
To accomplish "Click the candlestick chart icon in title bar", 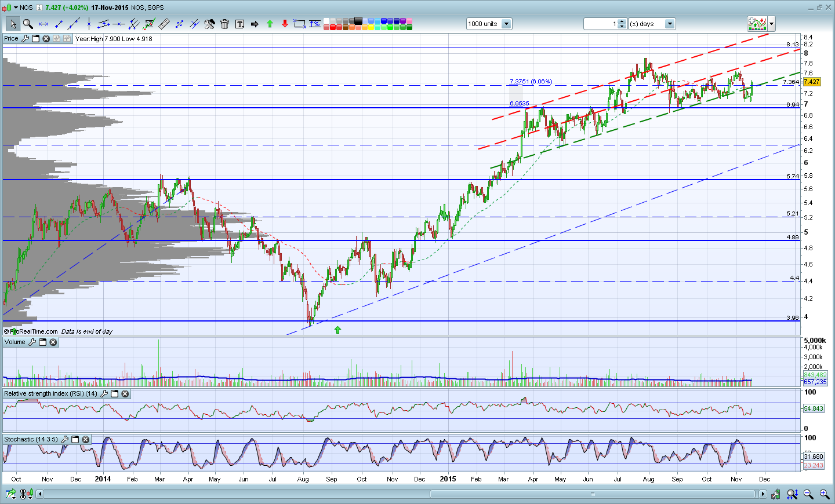I will click(x=6, y=8).
